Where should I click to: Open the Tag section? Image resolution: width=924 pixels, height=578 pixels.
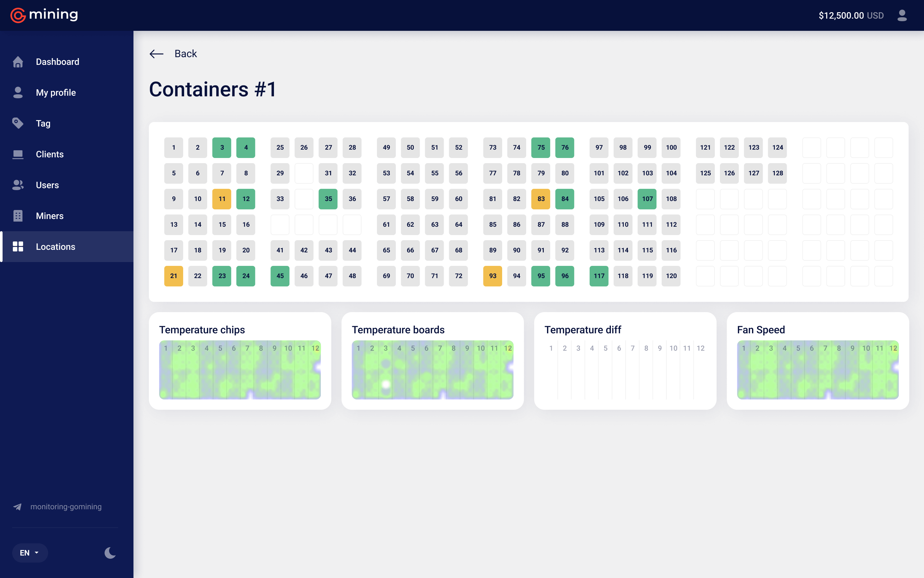[x=67, y=123]
